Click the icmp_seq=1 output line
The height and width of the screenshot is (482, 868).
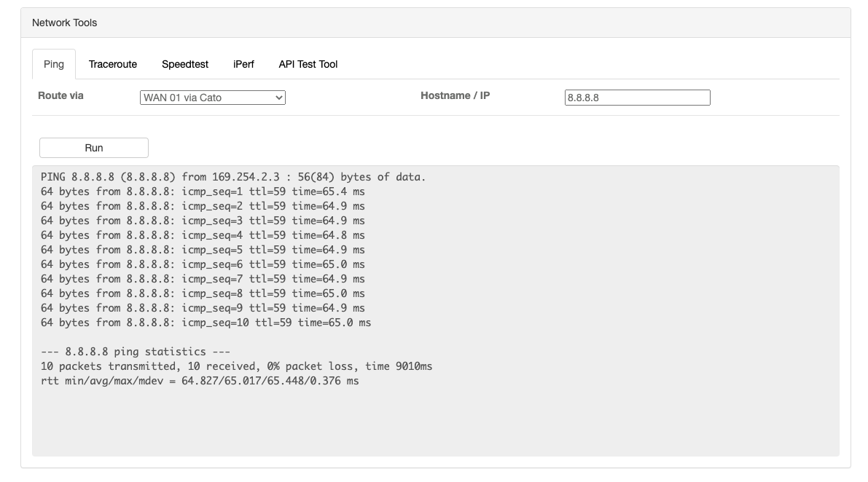coord(203,191)
